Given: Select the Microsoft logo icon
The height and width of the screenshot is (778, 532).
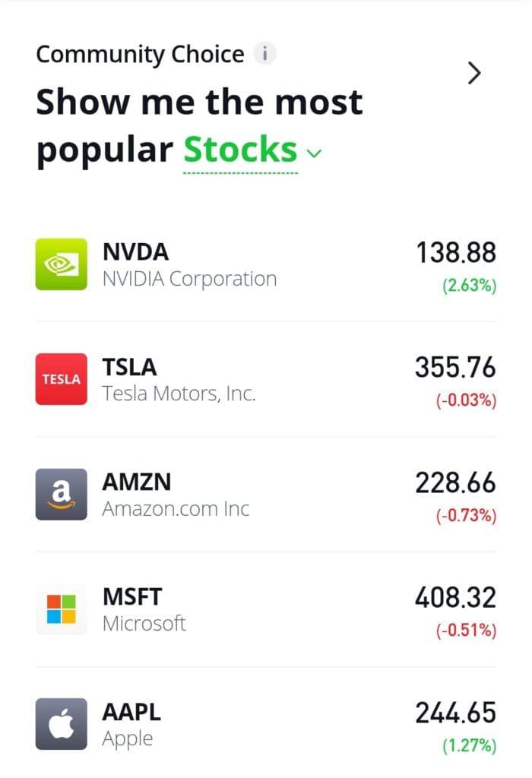Looking at the screenshot, I should click(x=60, y=609).
